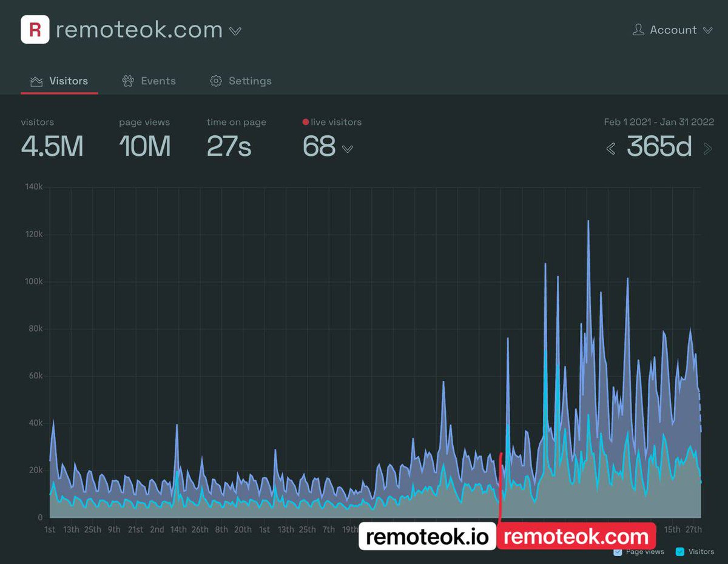728x564 pixels.
Task: Go to next 365d period arrow
Action: click(707, 148)
